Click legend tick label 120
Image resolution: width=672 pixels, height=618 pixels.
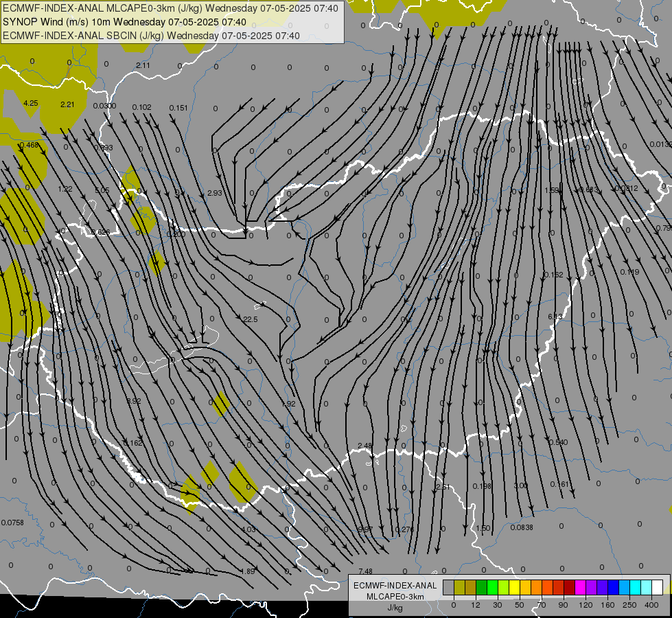pyautogui.click(x=586, y=605)
